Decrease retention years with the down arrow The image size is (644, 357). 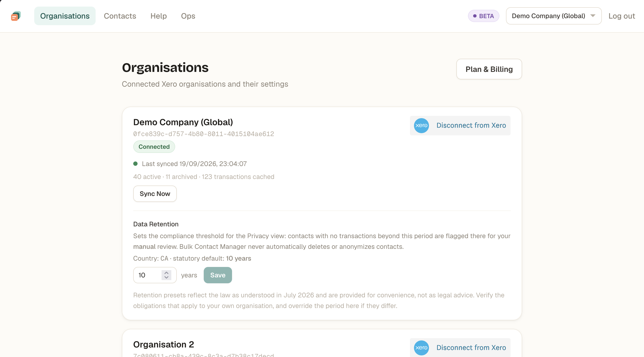(x=167, y=277)
